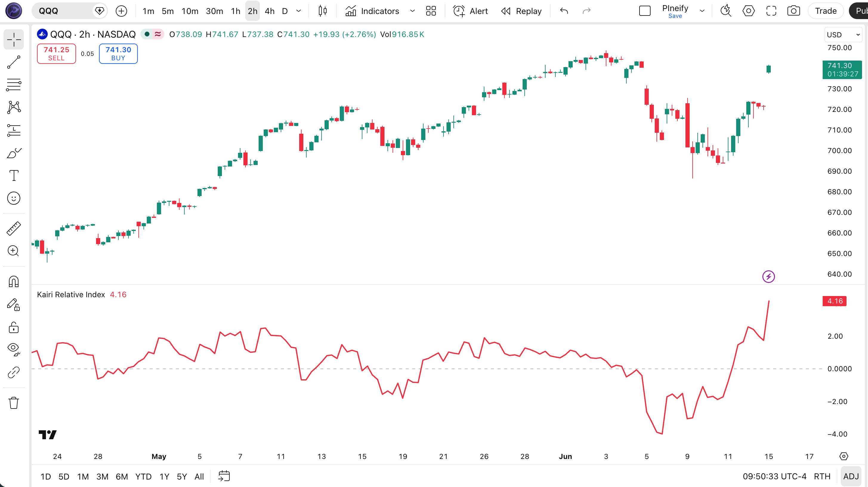The image size is (868, 487).
Task: Click the Alert button
Action: [470, 11]
